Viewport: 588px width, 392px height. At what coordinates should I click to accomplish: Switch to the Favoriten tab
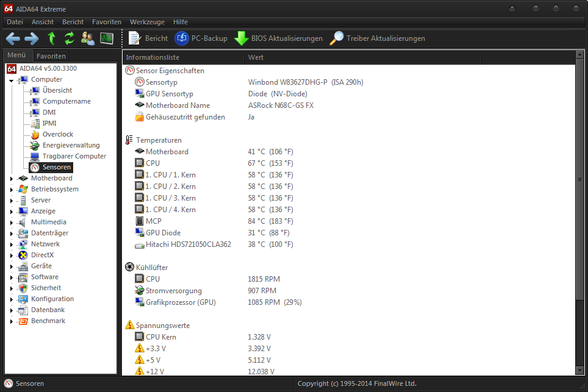51,56
